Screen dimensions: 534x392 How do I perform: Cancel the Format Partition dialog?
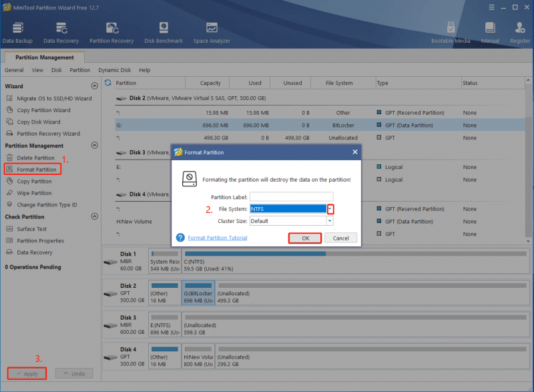[x=340, y=238]
